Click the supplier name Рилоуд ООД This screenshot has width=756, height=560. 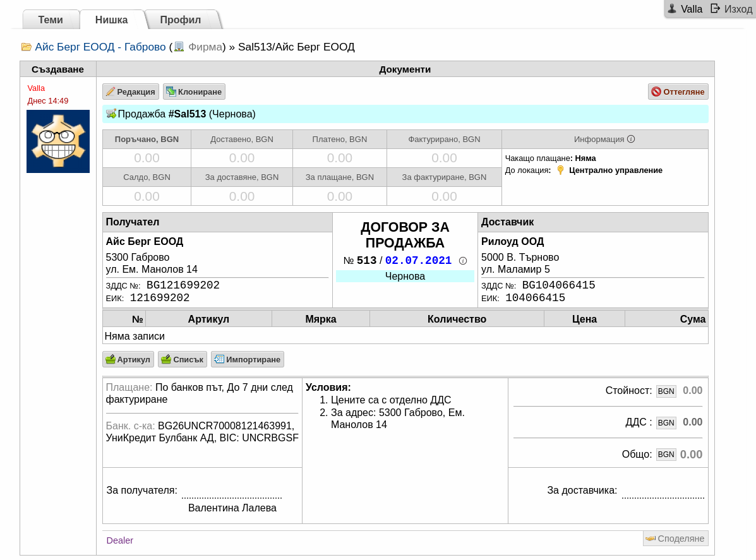point(512,241)
